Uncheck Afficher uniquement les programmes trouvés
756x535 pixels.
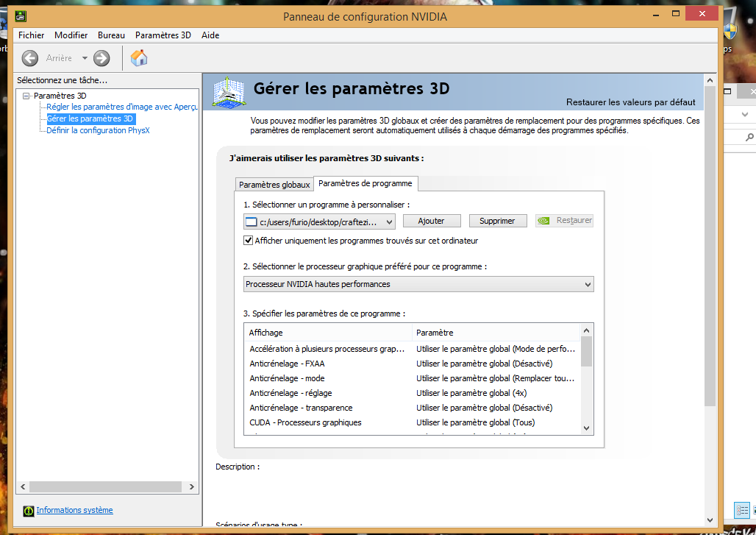click(x=249, y=240)
